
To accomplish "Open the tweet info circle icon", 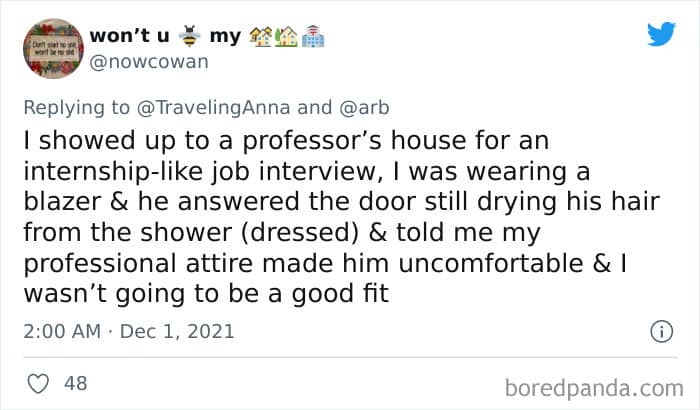I will [659, 331].
